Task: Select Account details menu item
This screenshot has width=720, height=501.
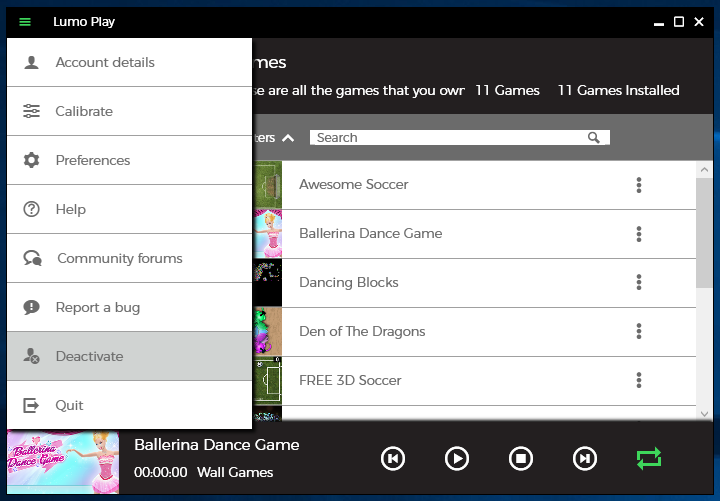Action: tap(129, 62)
